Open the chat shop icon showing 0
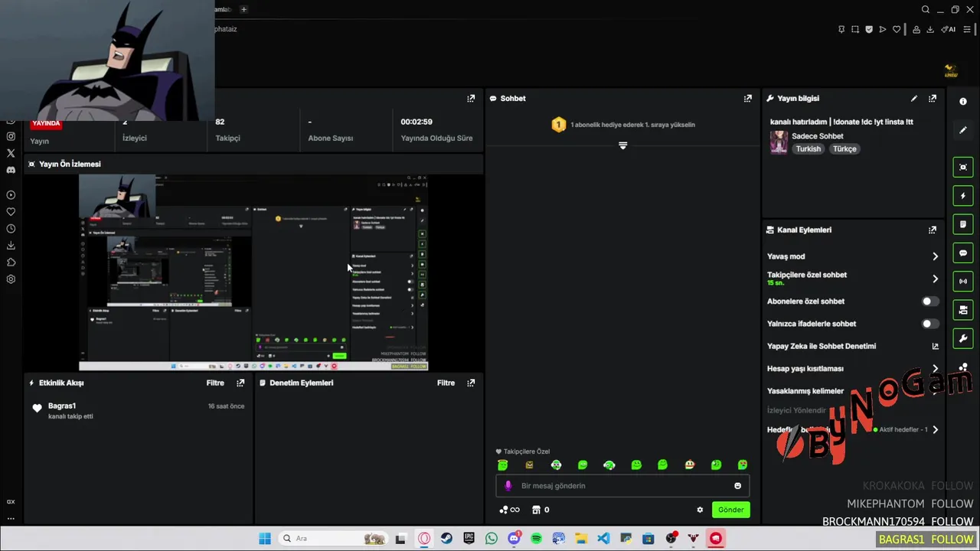980x551 pixels. coord(541,510)
